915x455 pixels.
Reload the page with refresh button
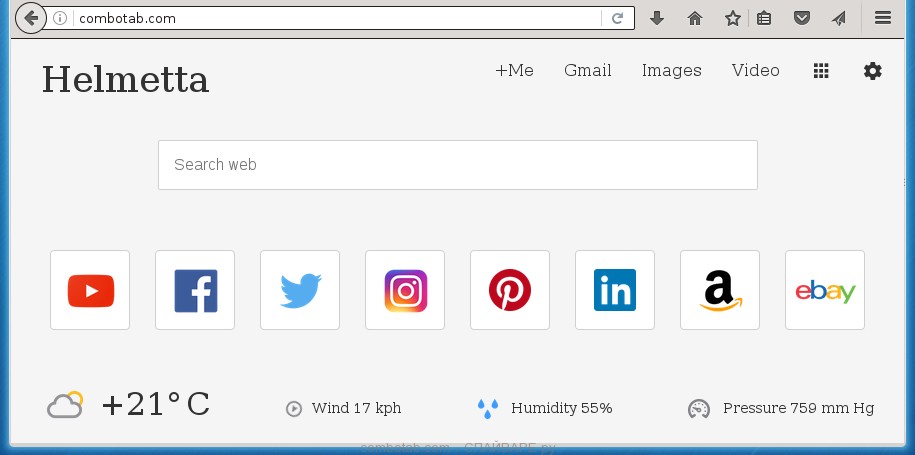tap(618, 18)
